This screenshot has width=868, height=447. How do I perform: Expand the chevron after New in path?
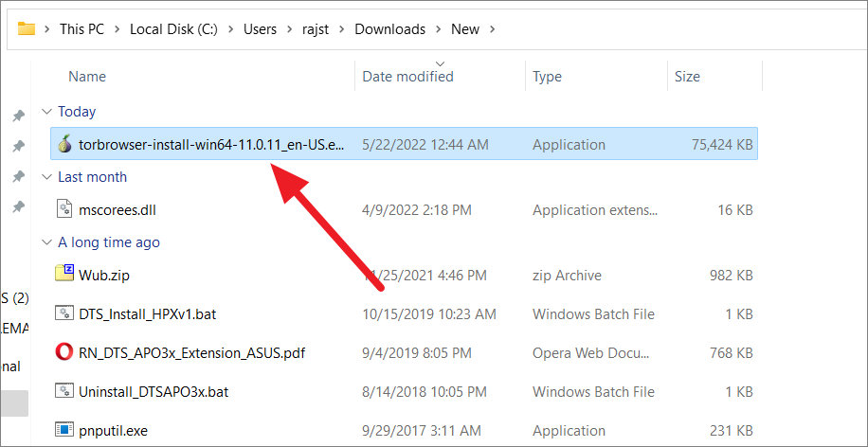click(x=493, y=29)
